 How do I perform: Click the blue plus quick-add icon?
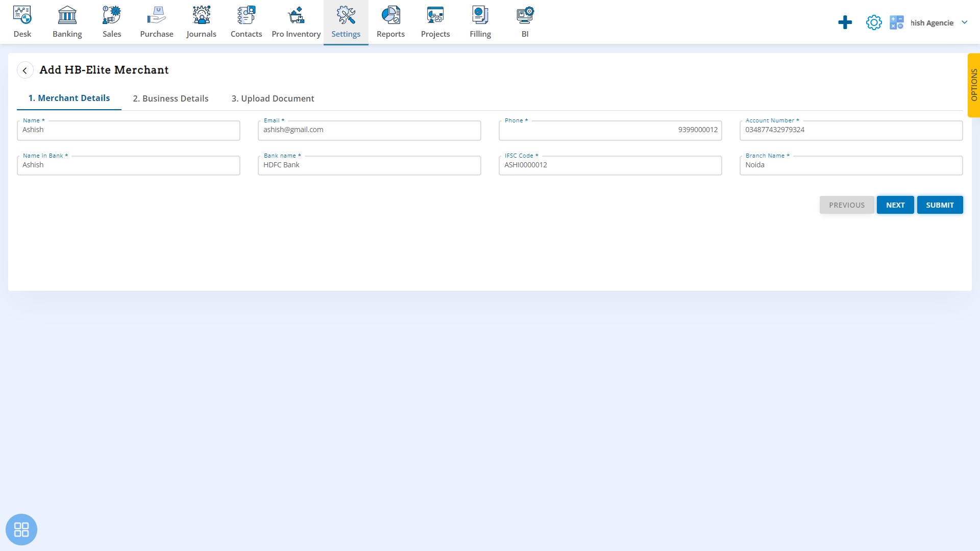[x=845, y=22]
